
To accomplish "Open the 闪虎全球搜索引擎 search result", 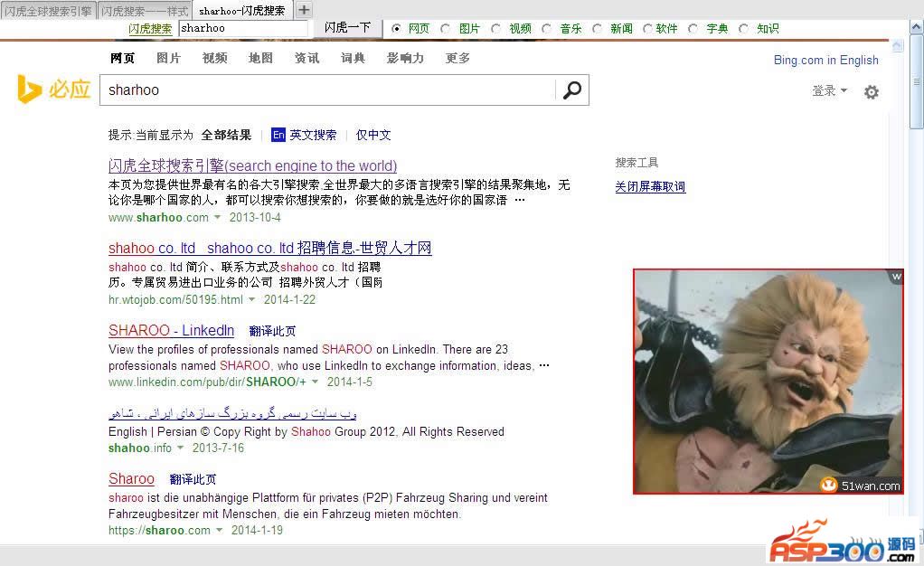I will coord(253,165).
